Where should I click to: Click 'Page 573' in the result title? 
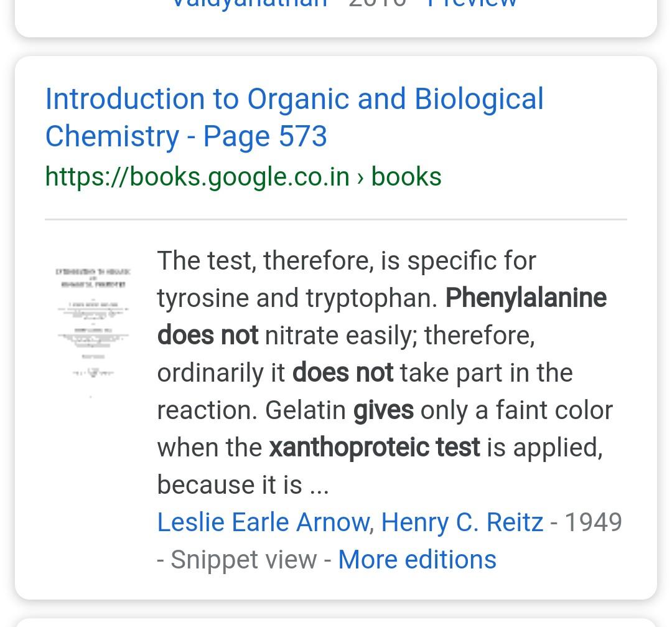[x=265, y=137]
